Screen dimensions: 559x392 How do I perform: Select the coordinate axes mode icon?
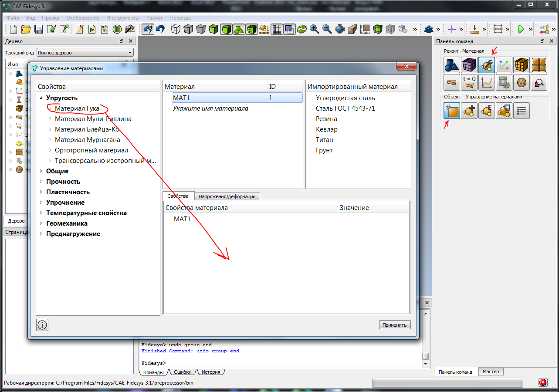(504, 65)
